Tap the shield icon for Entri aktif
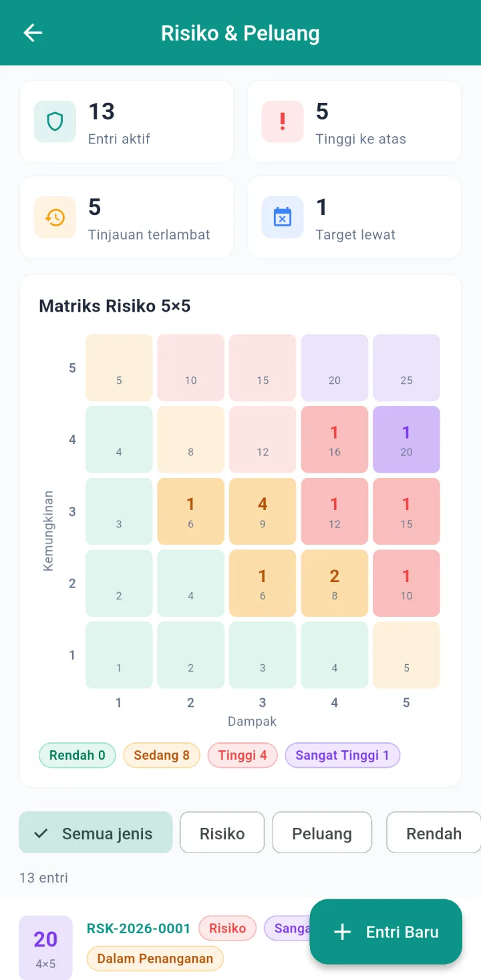Screen dimensions: 481x980 point(55,121)
